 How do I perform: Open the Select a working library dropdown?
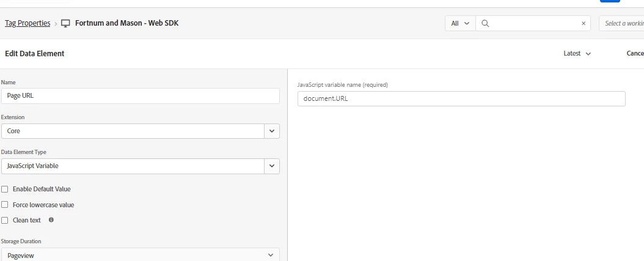click(x=621, y=23)
